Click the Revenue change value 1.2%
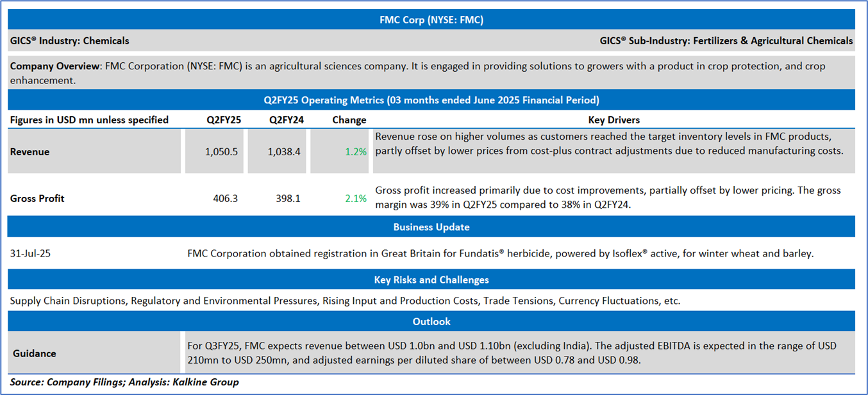The height and width of the screenshot is (395, 868). point(356,152)
